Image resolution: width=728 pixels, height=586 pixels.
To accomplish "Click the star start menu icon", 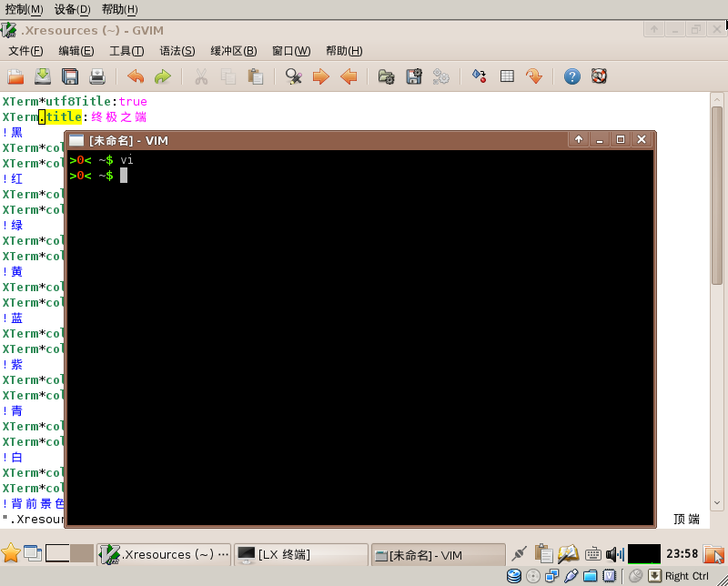I will [x=11, y=554].
